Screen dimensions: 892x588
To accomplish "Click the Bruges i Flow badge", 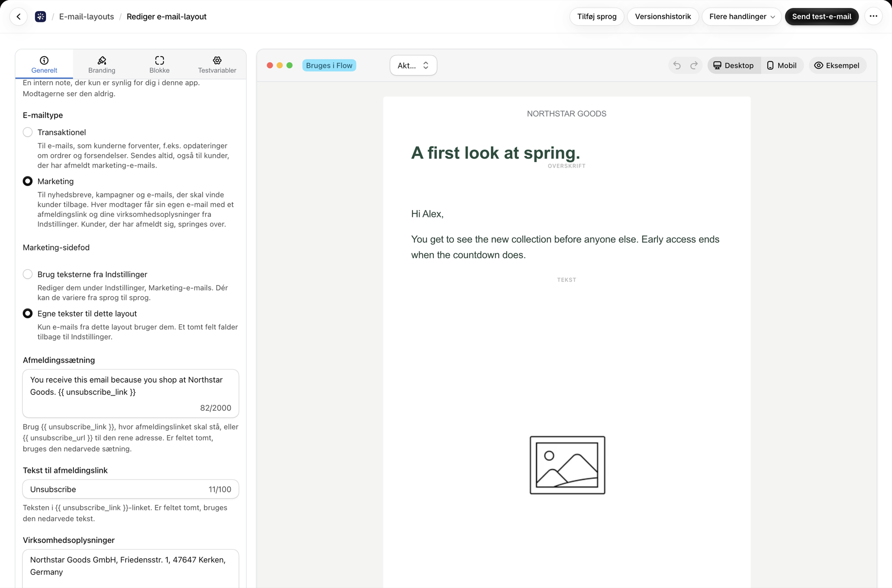I will (x=329, y=65).
